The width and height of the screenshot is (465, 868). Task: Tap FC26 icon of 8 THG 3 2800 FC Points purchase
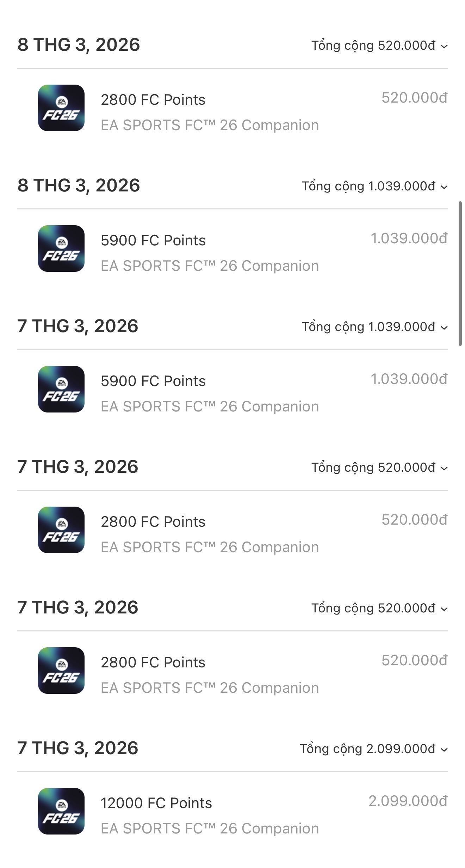coord(61,108)
